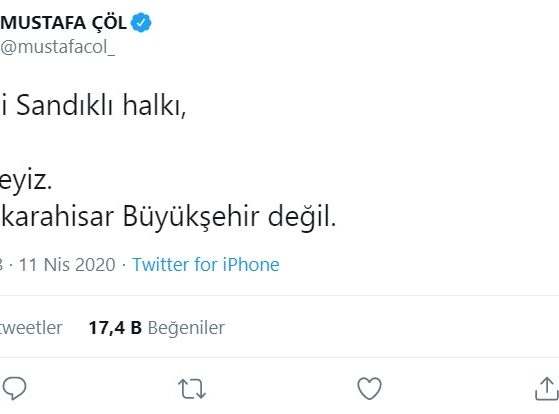
Task: Like the tweet with the heart icon
Action: point(369,388)
